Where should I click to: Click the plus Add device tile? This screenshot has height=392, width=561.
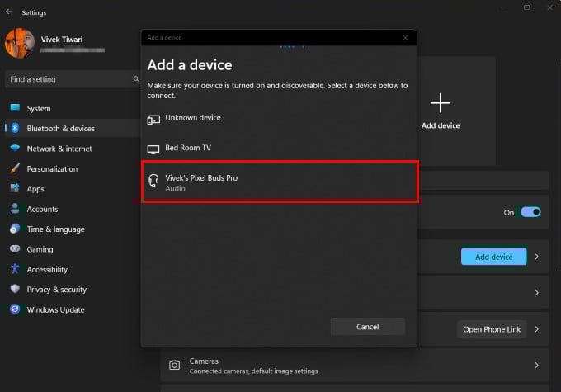[x=441, y=111]
